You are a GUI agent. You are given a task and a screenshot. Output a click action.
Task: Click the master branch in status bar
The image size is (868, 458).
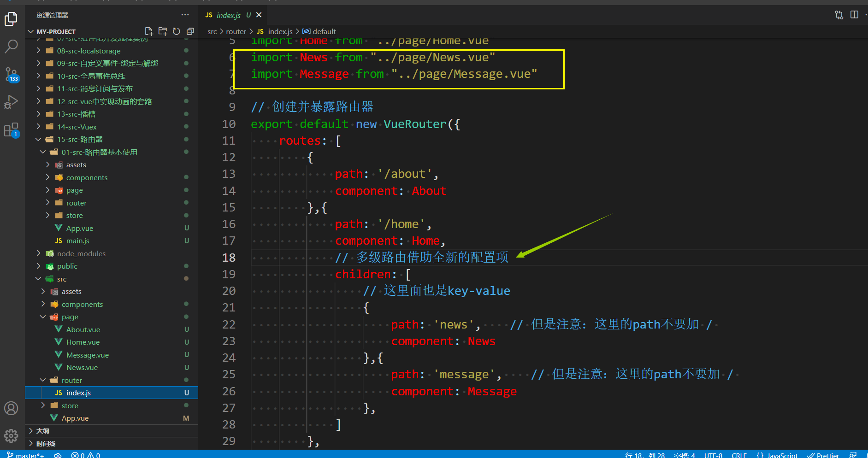point(26,455)
